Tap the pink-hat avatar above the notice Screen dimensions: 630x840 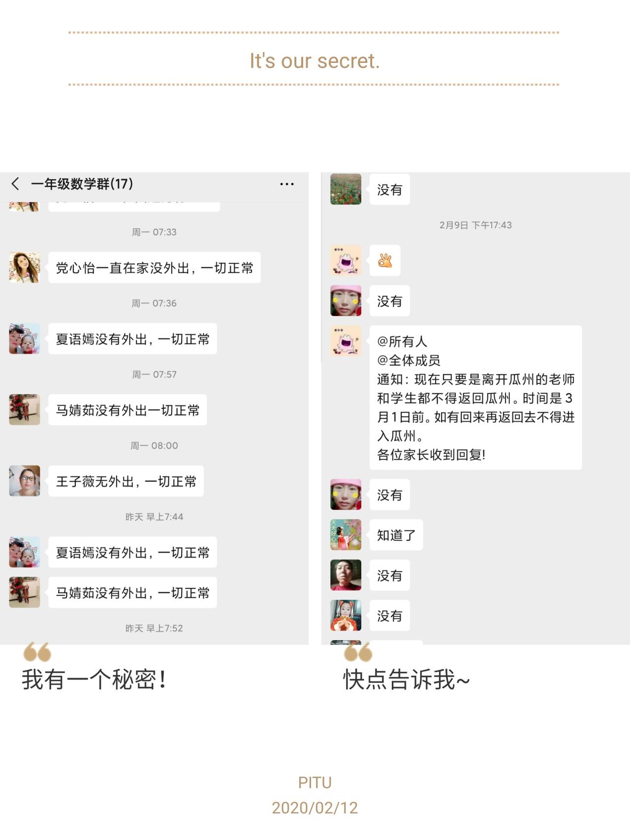click(346, 301)
